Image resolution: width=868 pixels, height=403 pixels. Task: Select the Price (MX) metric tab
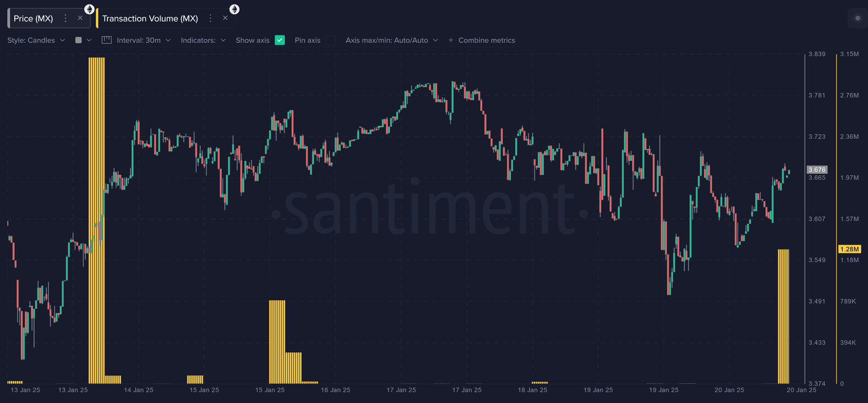point(34,18)
